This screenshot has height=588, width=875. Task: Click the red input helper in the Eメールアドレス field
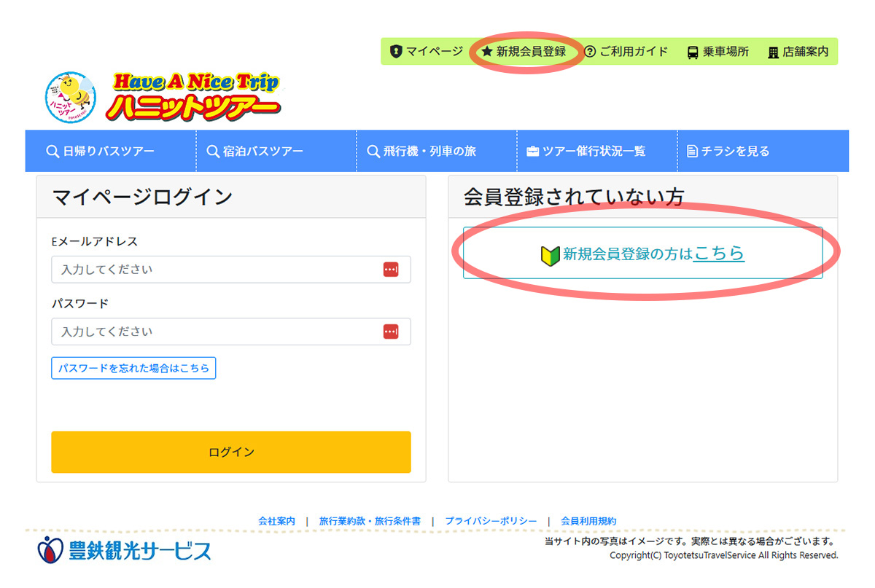tap(392, 269)
